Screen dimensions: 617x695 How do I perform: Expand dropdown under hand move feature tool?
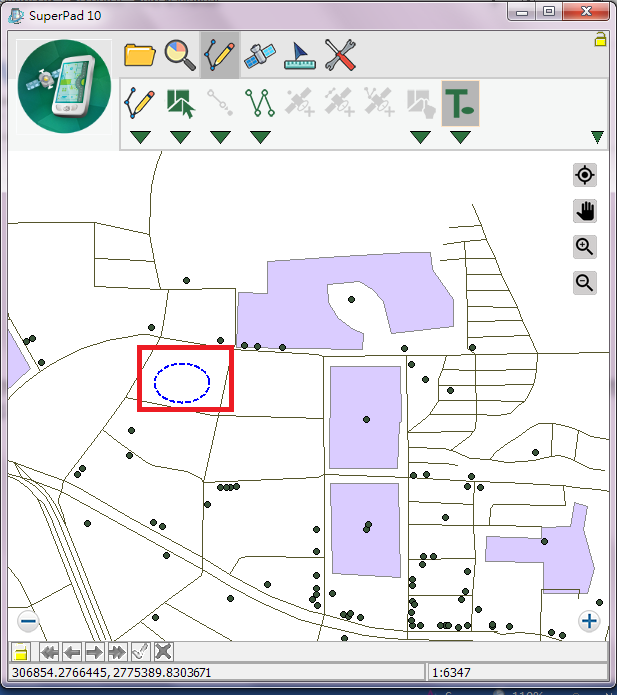pos(420,137)
